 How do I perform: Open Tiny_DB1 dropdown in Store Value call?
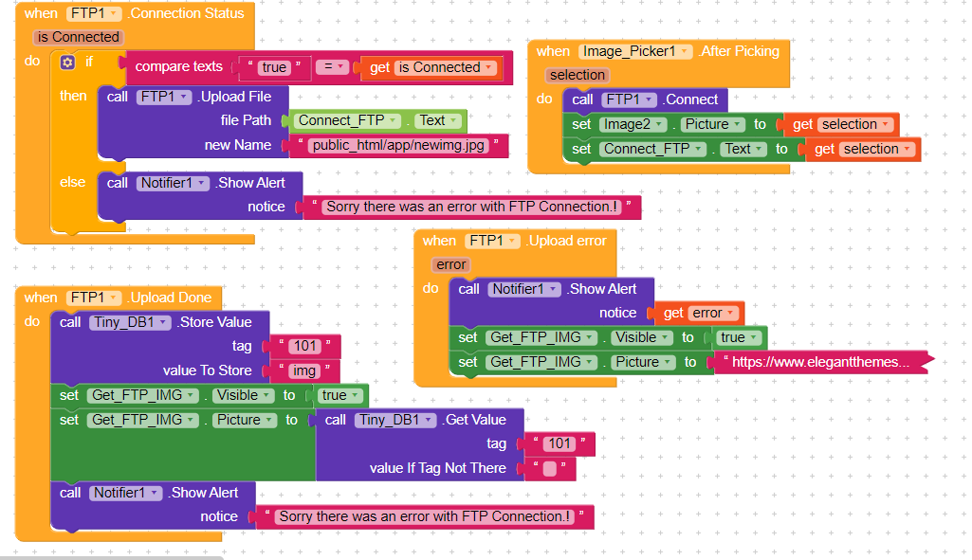(130, 322)
